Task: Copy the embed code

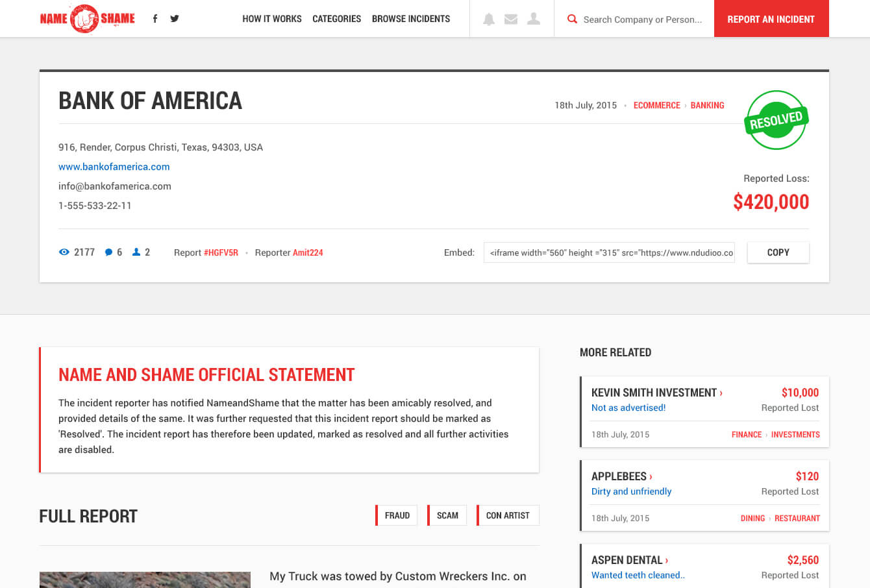Action: click(778, 252)
